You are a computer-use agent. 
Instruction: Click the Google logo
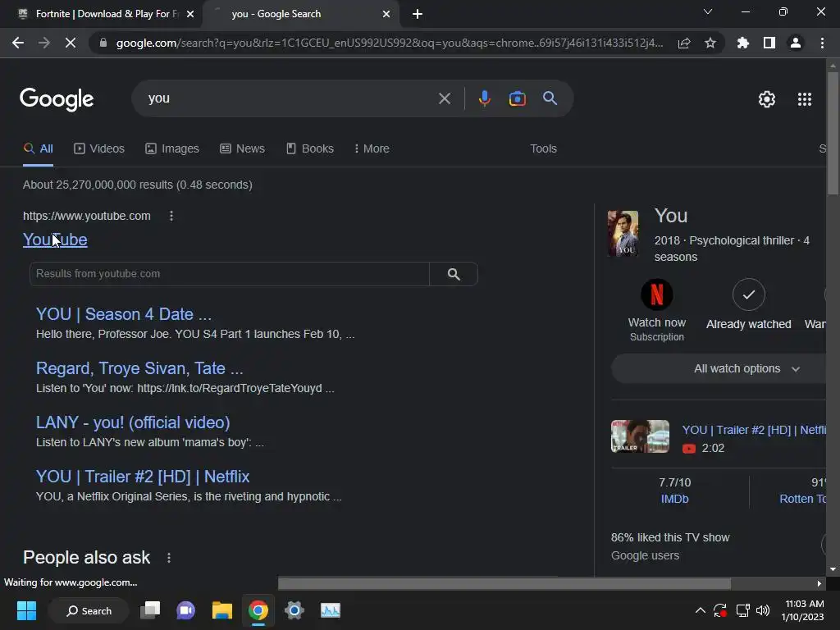(x=57, y=99)
